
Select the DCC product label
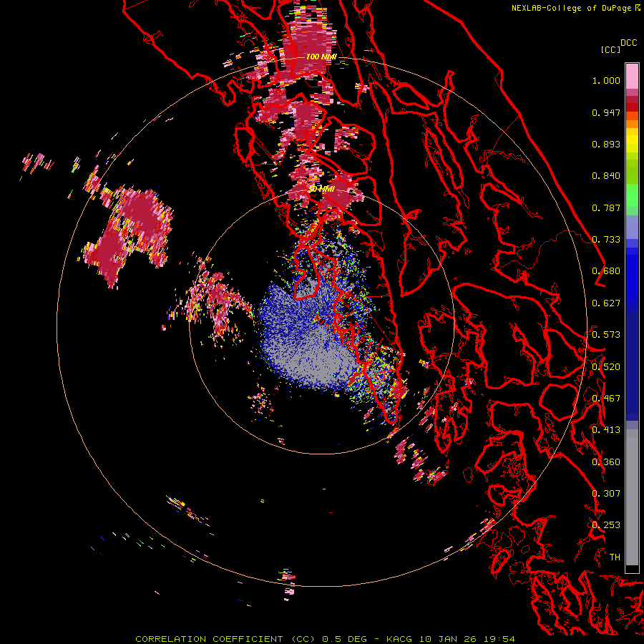point(628,43)
